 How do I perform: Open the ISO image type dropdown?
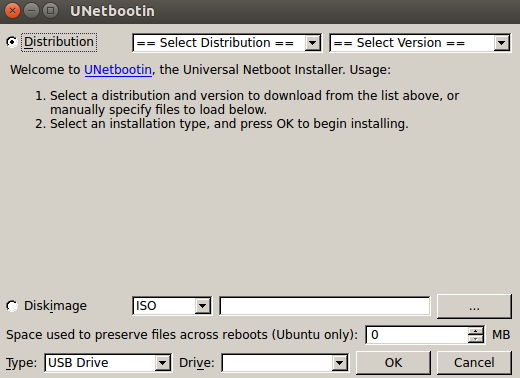(x=172, y=306)
